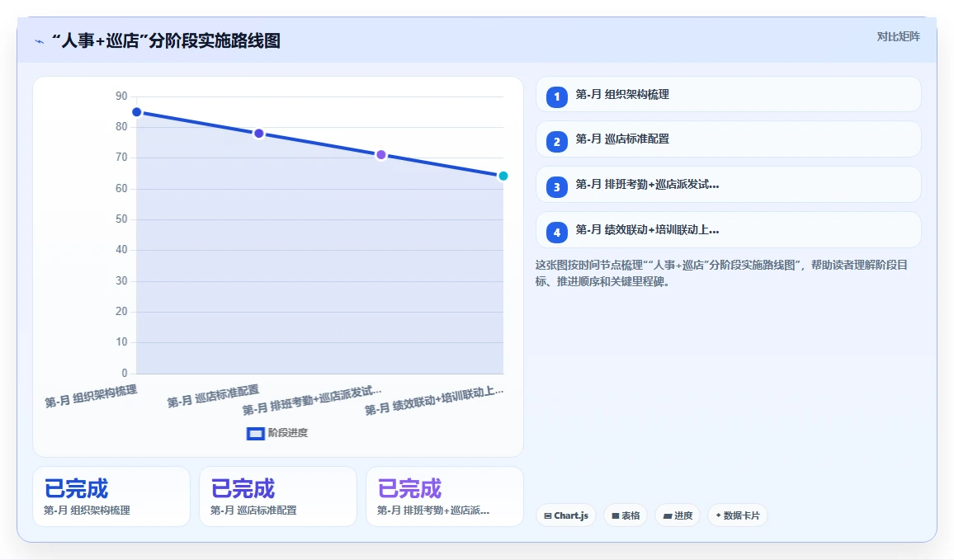Select the 第-月 排班考勤+巡店派发试... step row

pos(728,184)
